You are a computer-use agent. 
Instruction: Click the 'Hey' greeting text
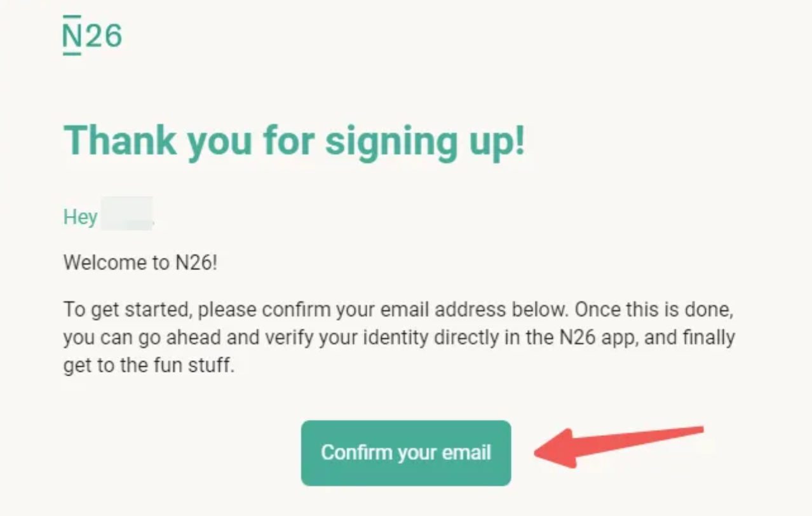(x=80, y=217)
